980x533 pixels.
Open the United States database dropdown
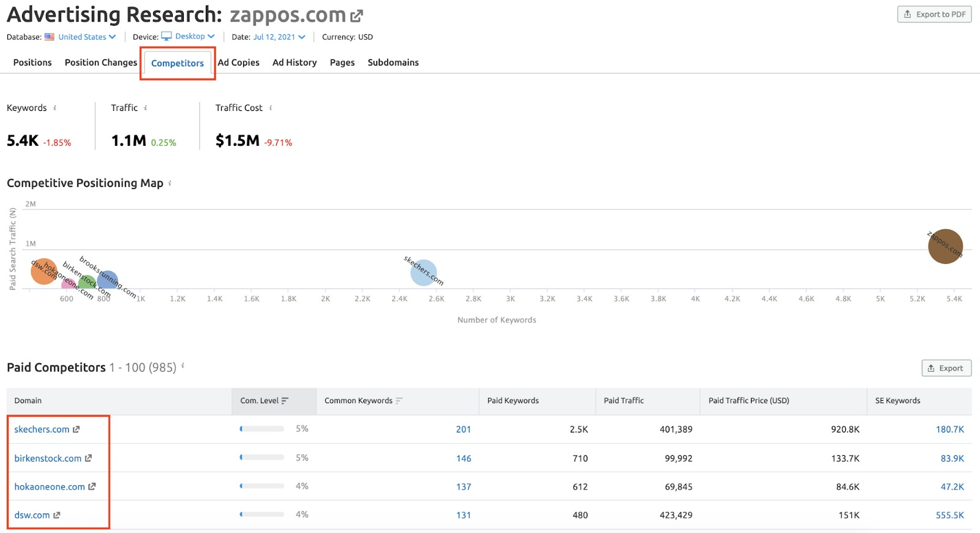[x=87, y=37]
